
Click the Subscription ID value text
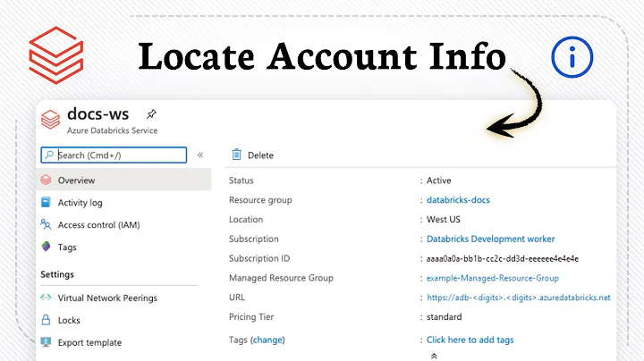coord(503,259)
